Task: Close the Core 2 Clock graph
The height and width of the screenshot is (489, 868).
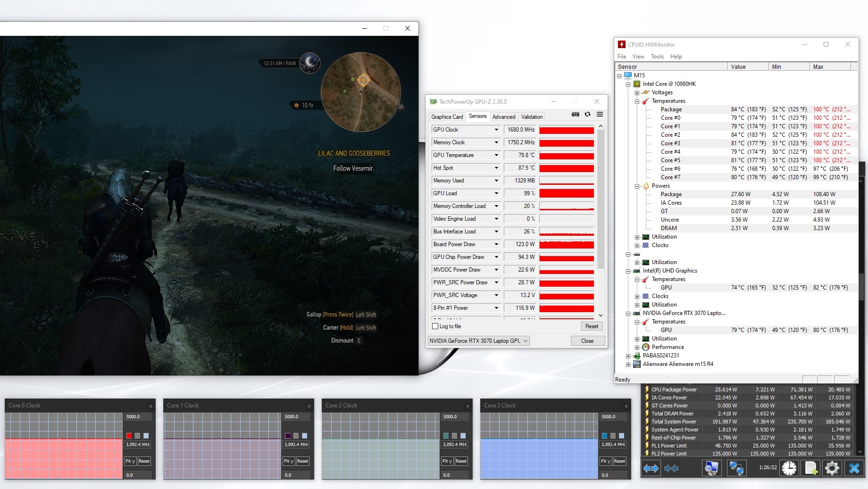Action: click(x=467, y=406)
